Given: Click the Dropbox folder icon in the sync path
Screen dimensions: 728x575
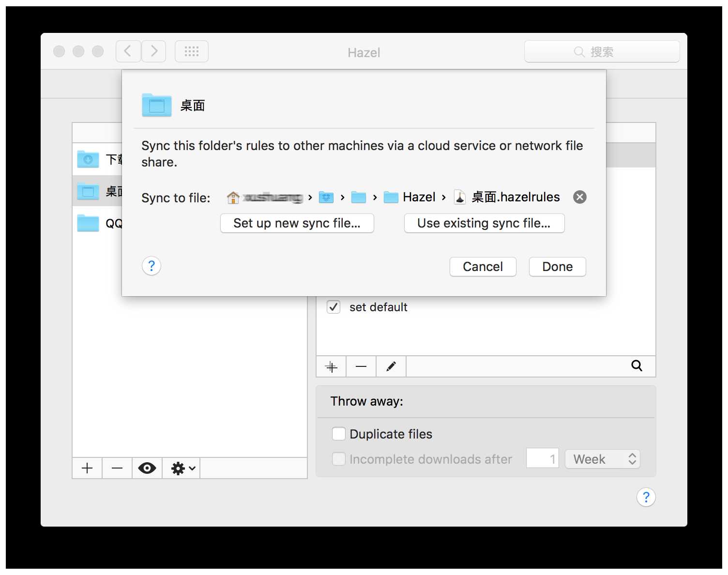Looking at the screenshot, I should (x=326, y=197).
